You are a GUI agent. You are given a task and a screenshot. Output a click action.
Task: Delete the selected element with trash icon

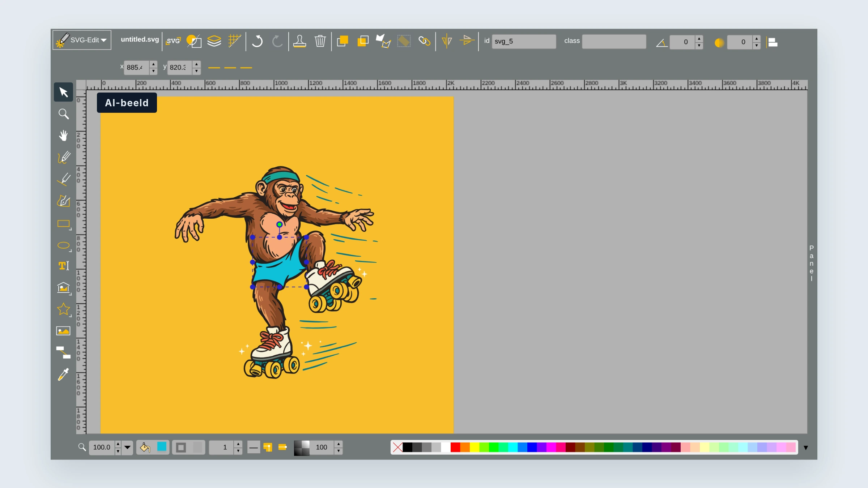coord(320,41)
